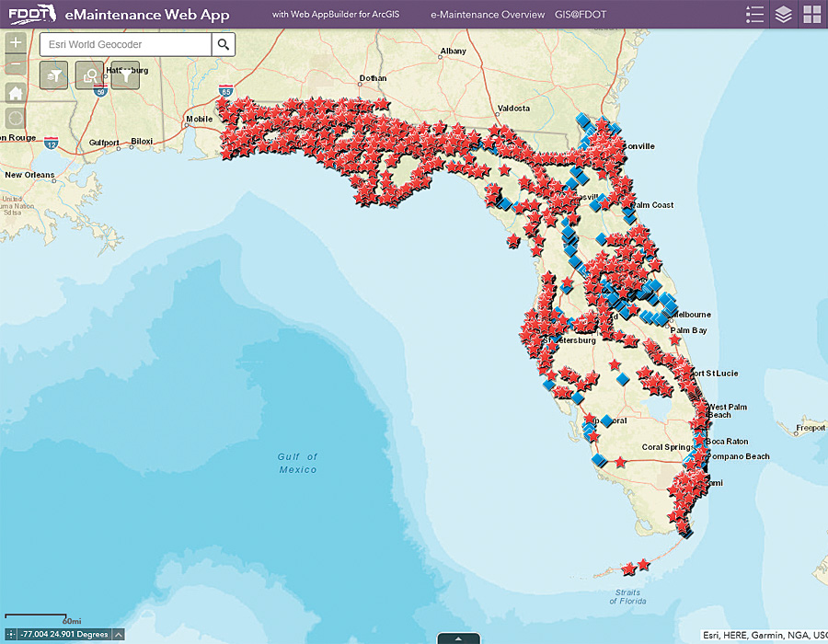Focus the Esri World Geocoder search field
The width and height of the screenshot is (828, 644).
(126, 44)
